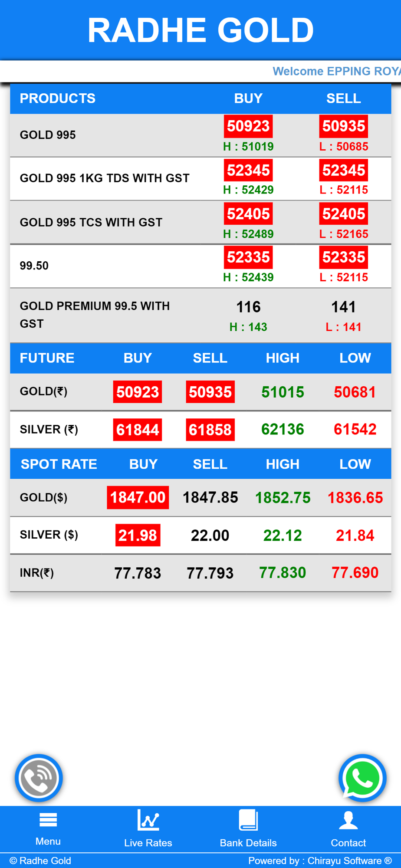This screenshot has width=401, height=868.
Task: Tap the 52345 buy price for 1KG TDS
Action: tap(248, 170)
